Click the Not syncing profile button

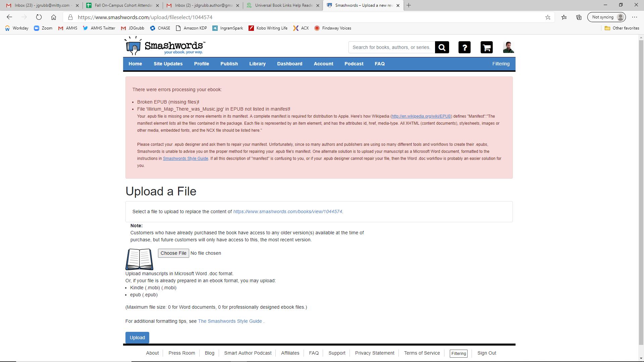(606, 17)
